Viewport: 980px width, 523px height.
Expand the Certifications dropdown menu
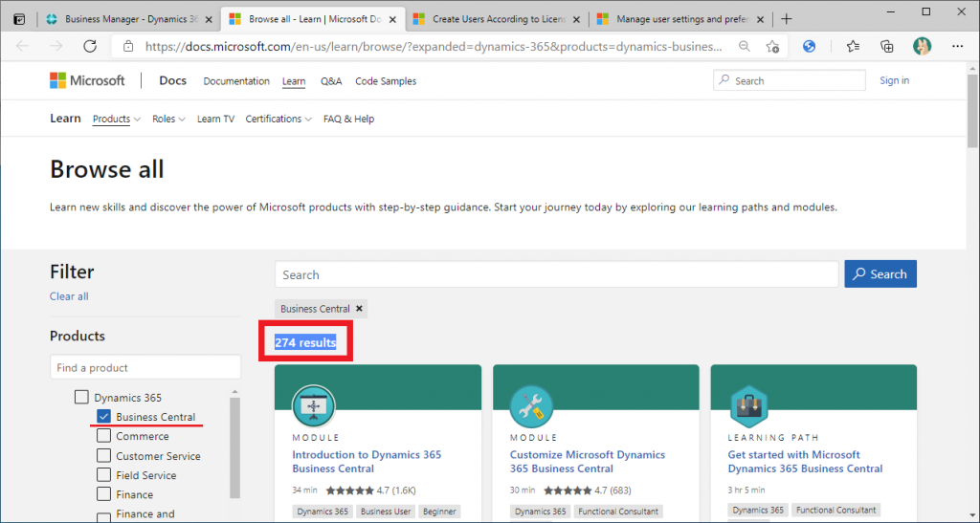coord(278,119)
